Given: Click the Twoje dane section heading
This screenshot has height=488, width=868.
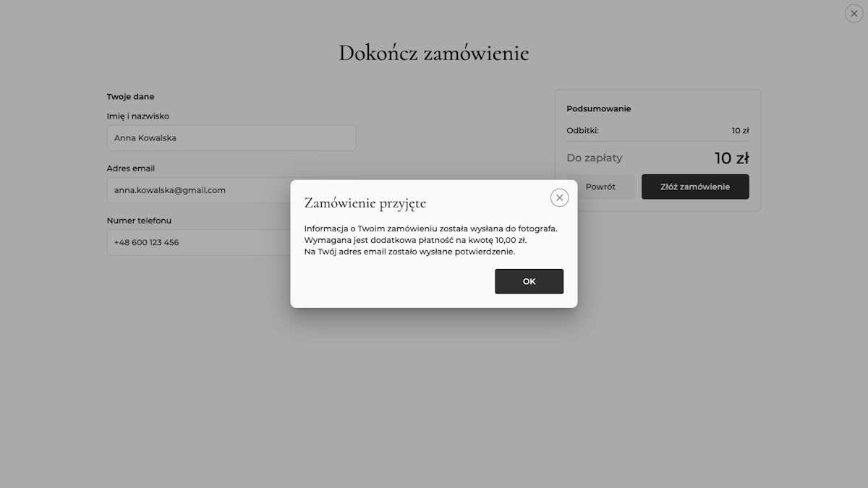Looking at the screenshot, I should (131, 96).
